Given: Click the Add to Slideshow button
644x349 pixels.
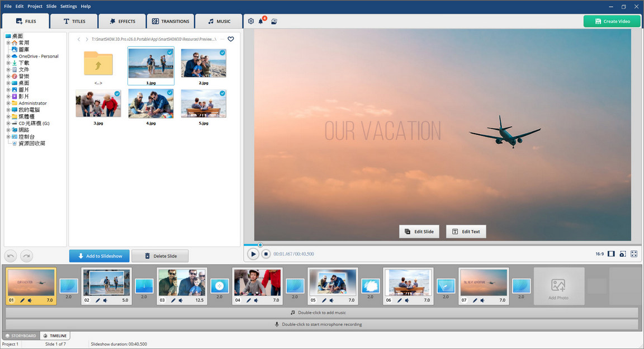Looking at the screenshot, I should click(100, 256).
